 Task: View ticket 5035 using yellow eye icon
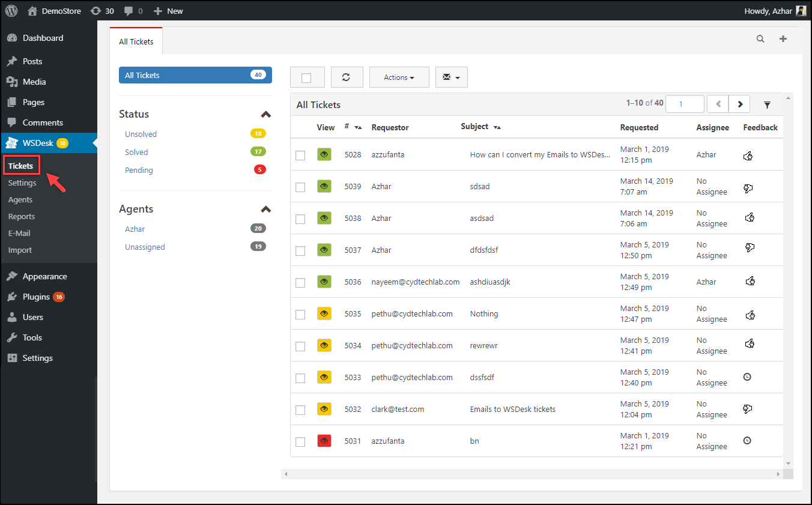[324, 313]
